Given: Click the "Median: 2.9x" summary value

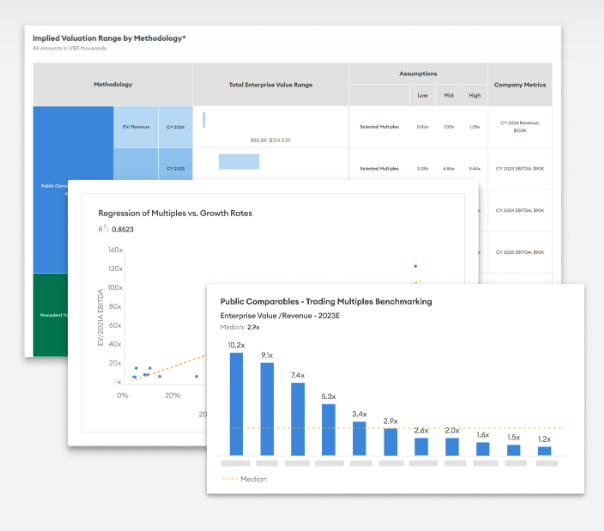Looking at the screenshot, I should coord(240,327).
